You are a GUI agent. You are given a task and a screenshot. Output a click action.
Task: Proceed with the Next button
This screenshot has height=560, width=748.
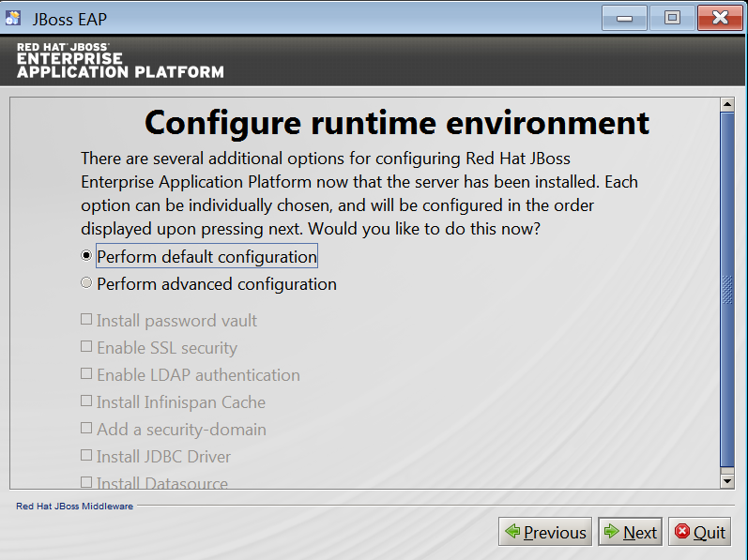[x=631, y=532]
